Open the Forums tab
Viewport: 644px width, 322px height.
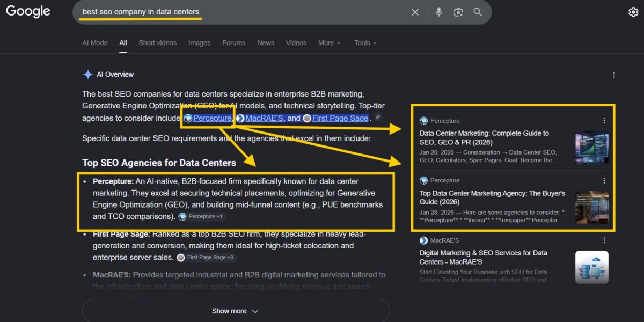click(233, 43)
